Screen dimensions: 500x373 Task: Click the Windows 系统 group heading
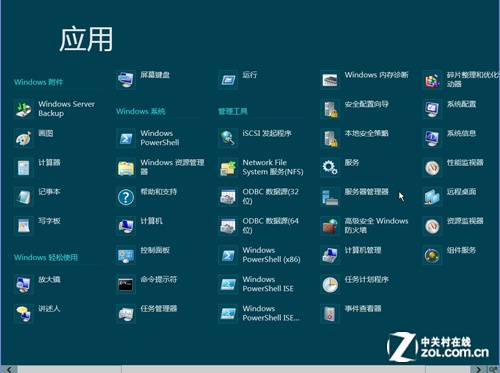(141, 111)
